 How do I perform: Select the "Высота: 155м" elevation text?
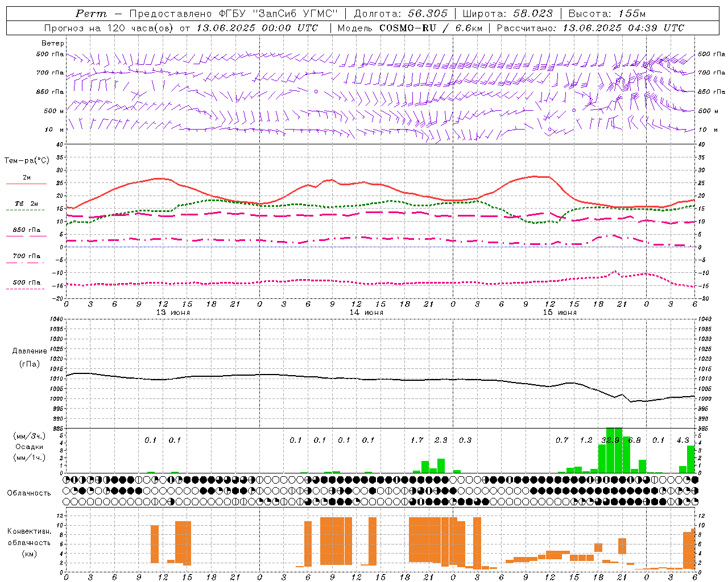607,14
